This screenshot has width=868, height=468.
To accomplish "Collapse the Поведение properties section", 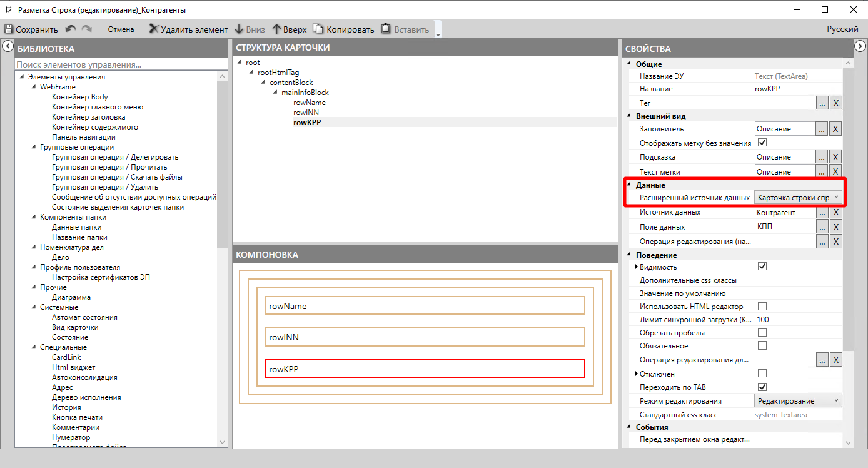I will (x=629, y=255).
